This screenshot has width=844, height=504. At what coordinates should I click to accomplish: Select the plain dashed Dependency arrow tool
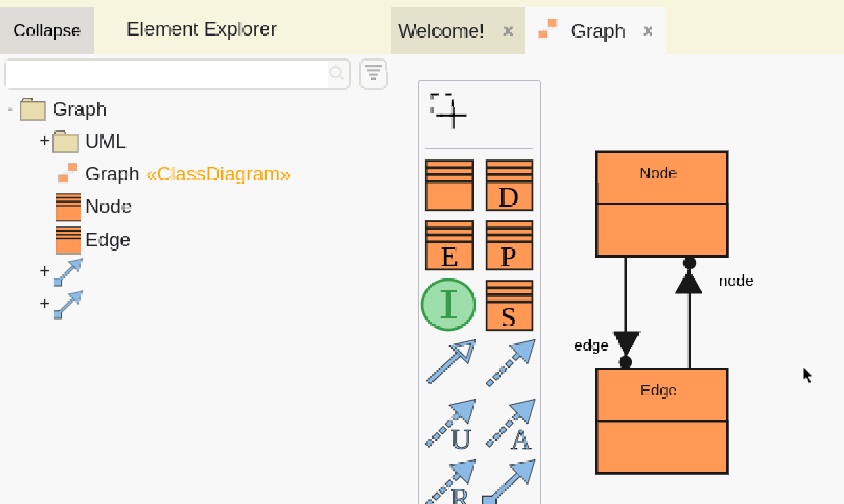pos(510,362)
